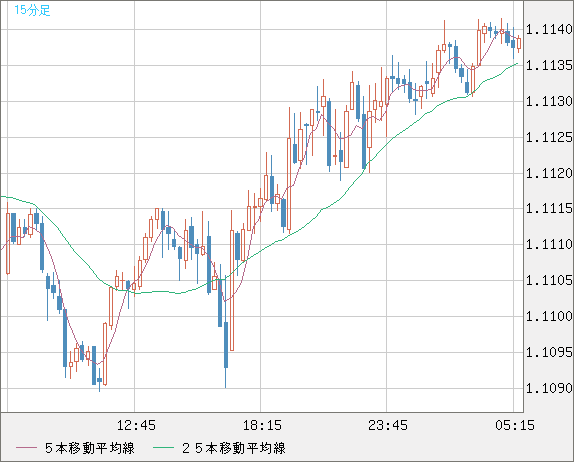Screen dimensions: 574x462
Task: Click the 1.1110 price axis label
Action: coord(549,244)
